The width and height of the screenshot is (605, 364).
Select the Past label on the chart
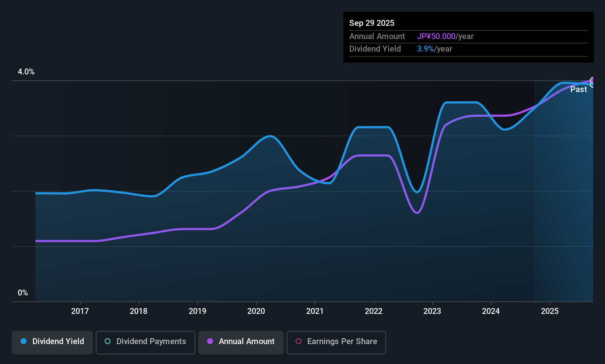[578, 89]
